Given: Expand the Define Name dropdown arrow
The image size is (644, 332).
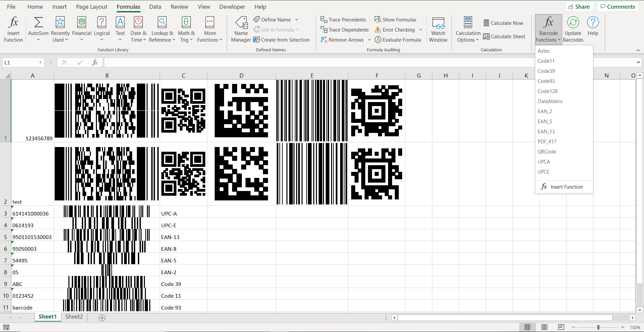Looking at the screenshot, I should (297, 19).
